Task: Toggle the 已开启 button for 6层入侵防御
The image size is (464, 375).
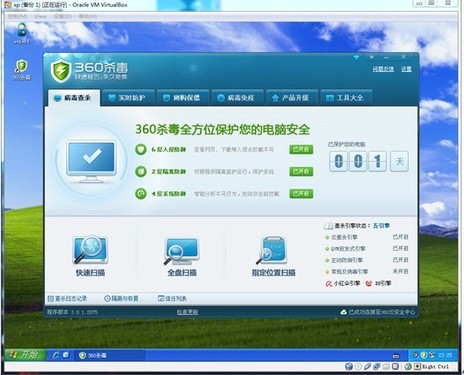Action: (x=301, y=149)
